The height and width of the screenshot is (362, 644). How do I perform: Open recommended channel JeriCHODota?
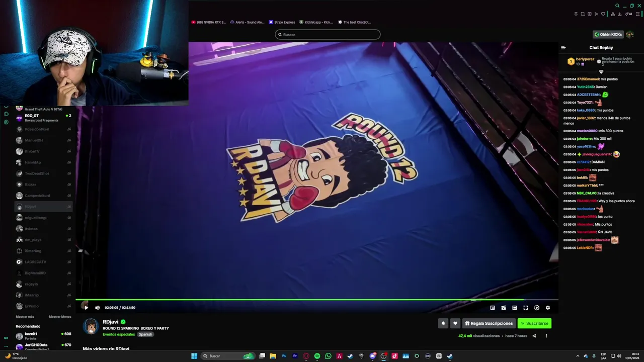point(44,346)
